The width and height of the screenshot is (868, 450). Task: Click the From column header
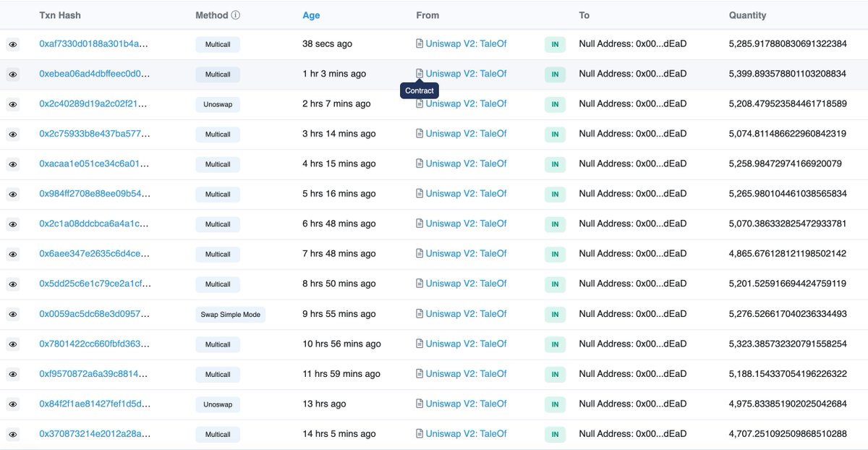[427, 15]
